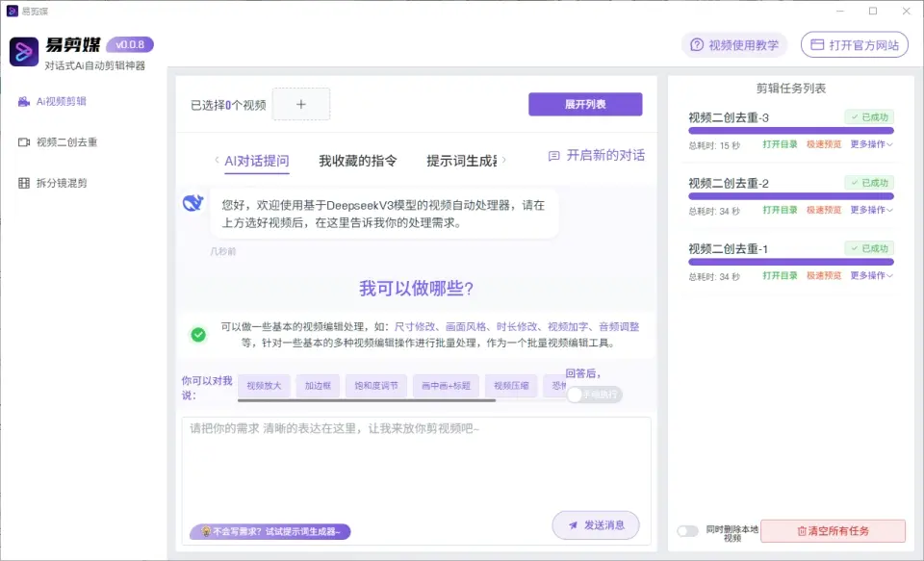Click the progress bar of 视频二创去重-2
This screenshot has width=924, height=561.
790,196
